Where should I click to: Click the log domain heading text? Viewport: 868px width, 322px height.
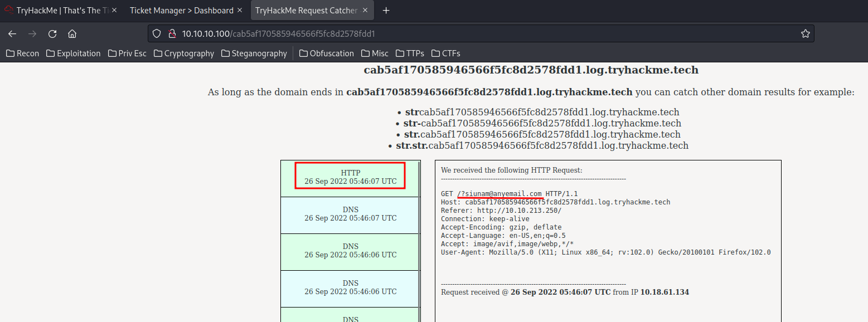[x=531, y=70]
